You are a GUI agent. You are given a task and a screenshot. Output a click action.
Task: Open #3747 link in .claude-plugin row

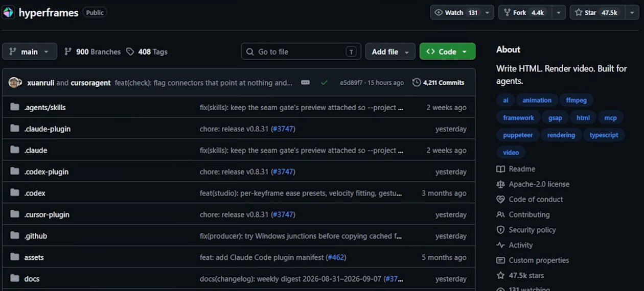point(283,129)
